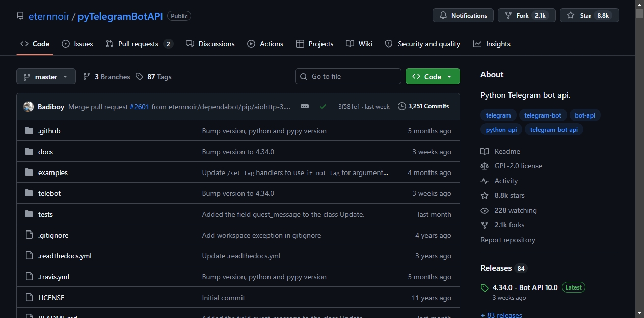Click the repository book icon beside eternnoir
This screenshot has width=644, height=318.
coord(20,16)
